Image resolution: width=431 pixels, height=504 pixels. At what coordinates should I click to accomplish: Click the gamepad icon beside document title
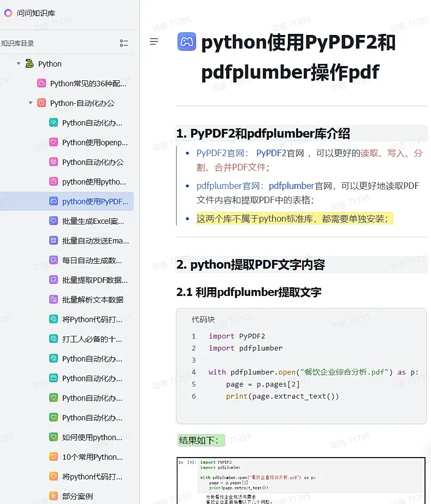pos(187,41)
